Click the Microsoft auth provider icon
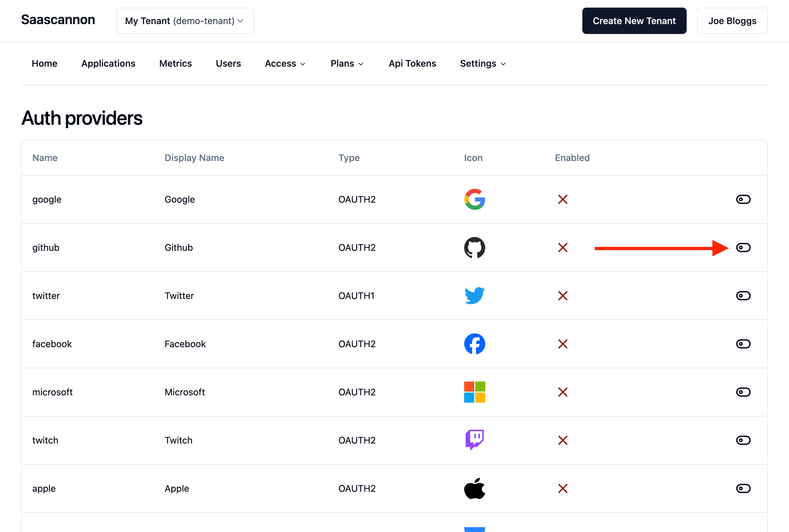This screenshot has width=789, height=532. pos(474,392)
